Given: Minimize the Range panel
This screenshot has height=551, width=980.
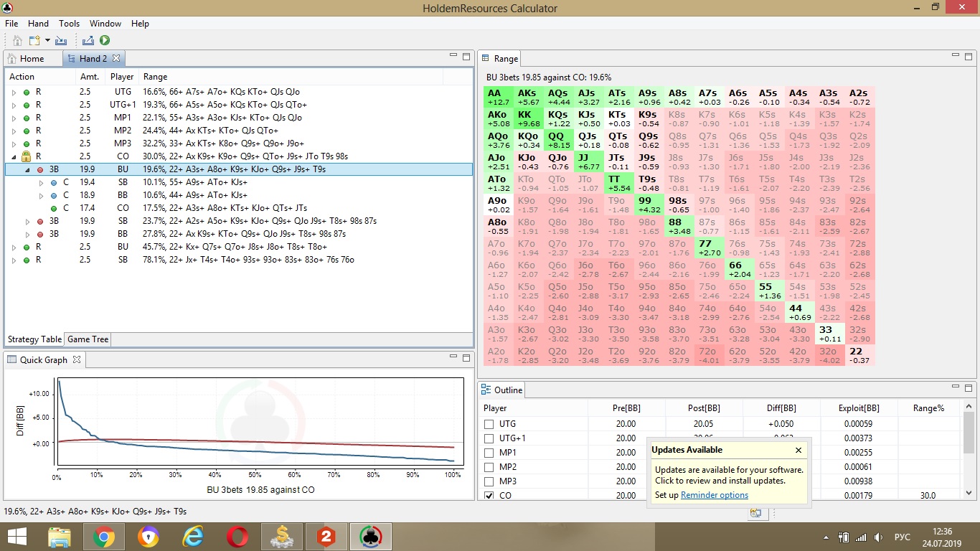Looking at the screenshot, I should pos(955,55).
